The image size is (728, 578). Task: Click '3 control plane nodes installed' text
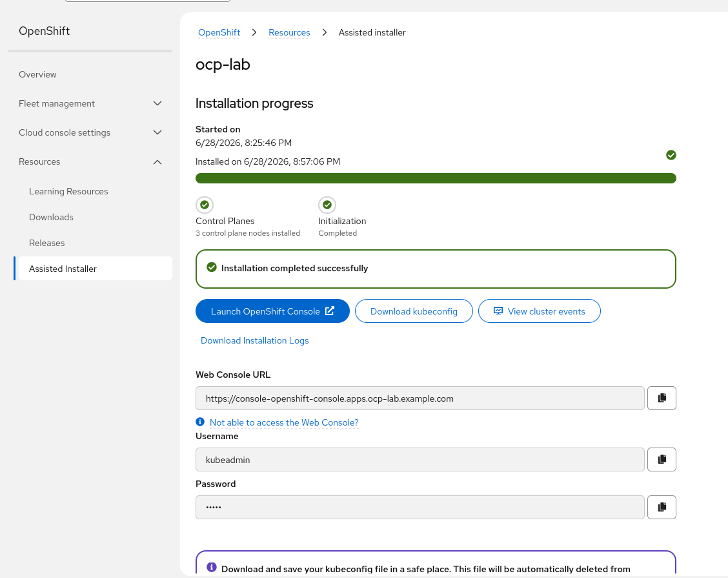pos(247,233)
